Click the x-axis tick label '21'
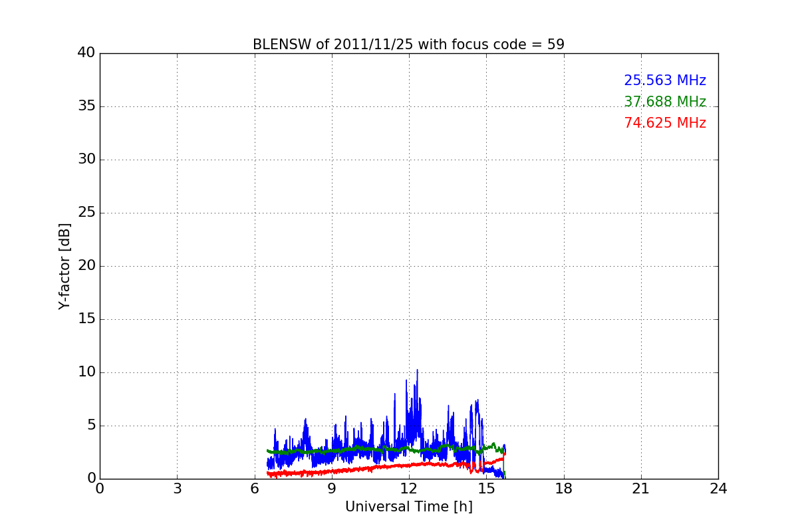The width and height of the screenshot is (798, 532). point(641,489)
